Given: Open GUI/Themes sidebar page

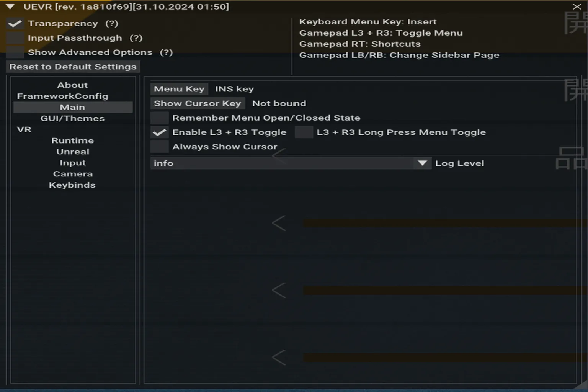Looking at the screenshot, I should (73, 118).
